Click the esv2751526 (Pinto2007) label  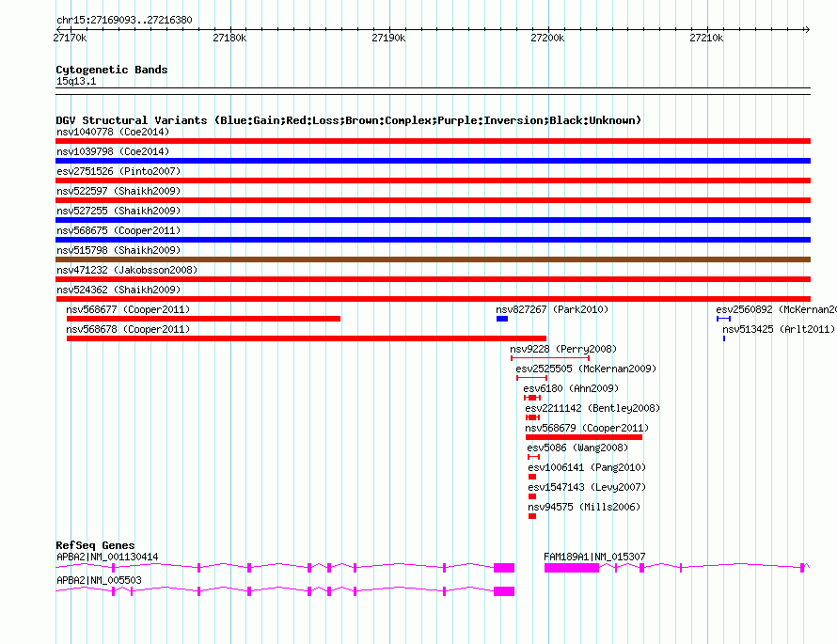[118, 171]
